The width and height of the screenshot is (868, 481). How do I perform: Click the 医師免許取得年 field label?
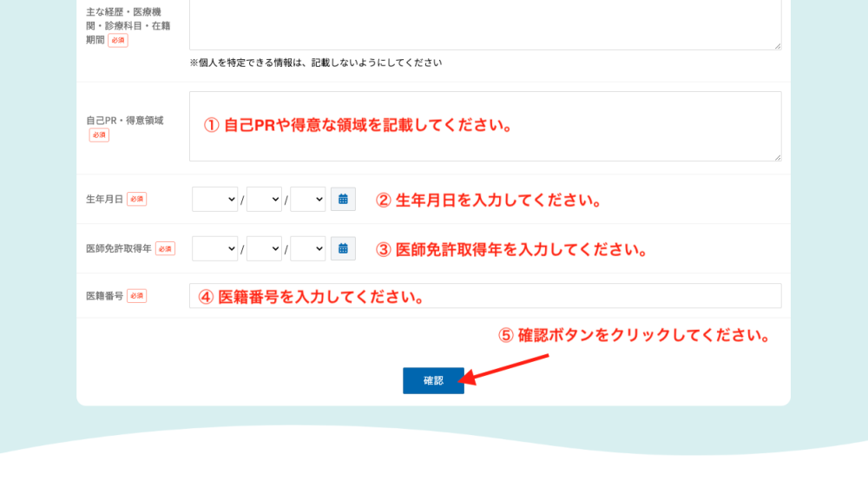click(118, 248)
